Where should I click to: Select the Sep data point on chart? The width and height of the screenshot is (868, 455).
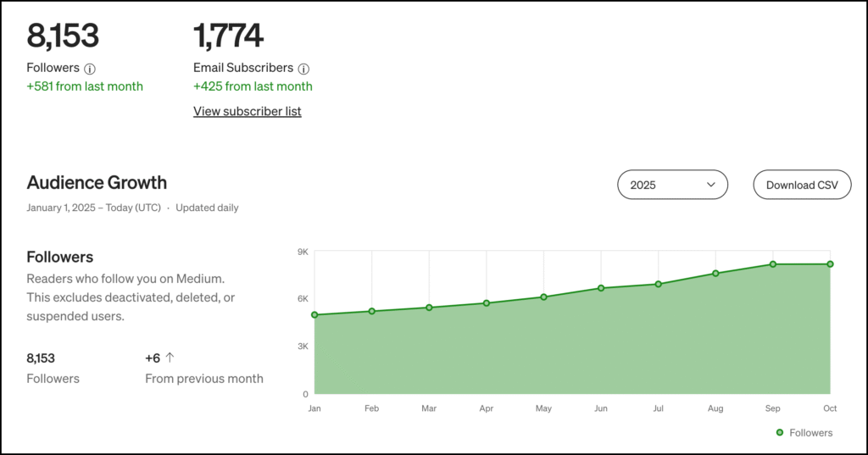click(x=773, y=264)
